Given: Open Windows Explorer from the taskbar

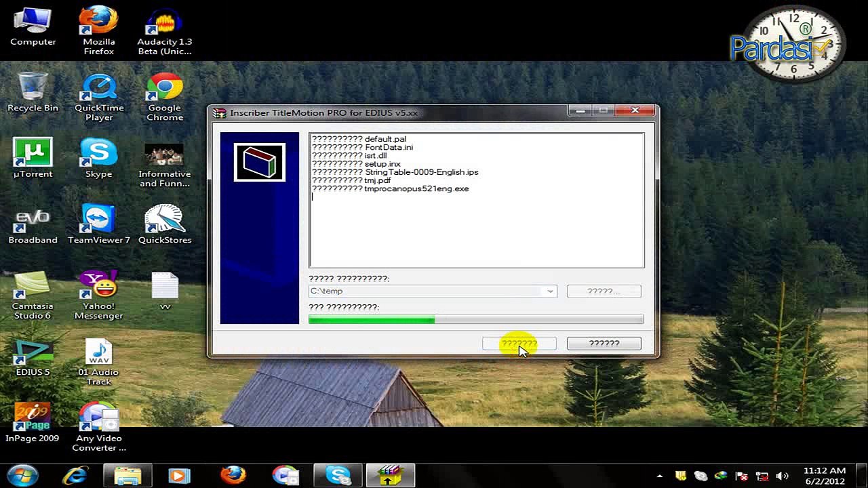Looking at the screenshot, I should [127, 475].
